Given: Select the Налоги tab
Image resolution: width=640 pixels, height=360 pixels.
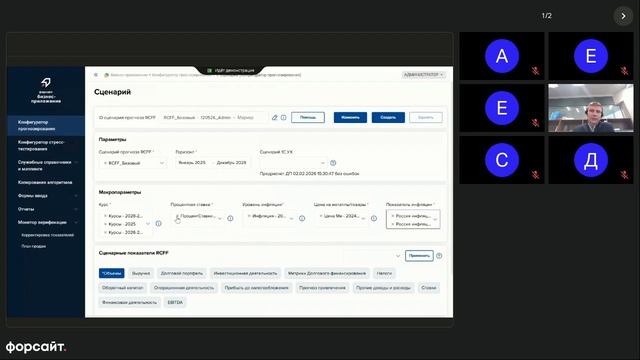Looking at the screenshot, I should [x=384, y=273].
